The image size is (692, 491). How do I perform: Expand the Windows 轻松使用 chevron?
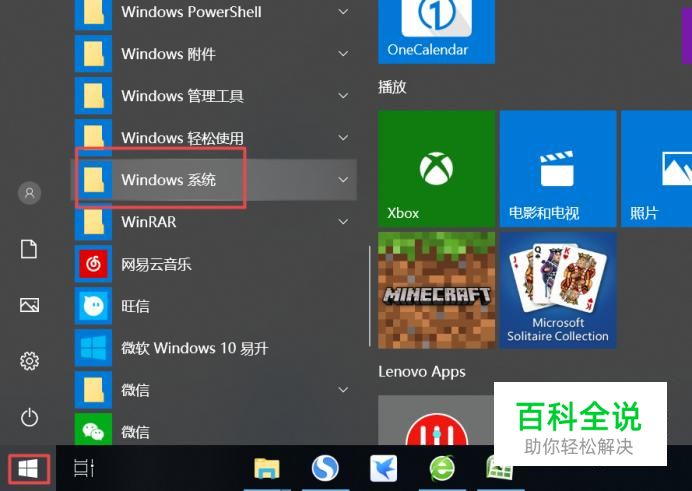click(343, 138)
